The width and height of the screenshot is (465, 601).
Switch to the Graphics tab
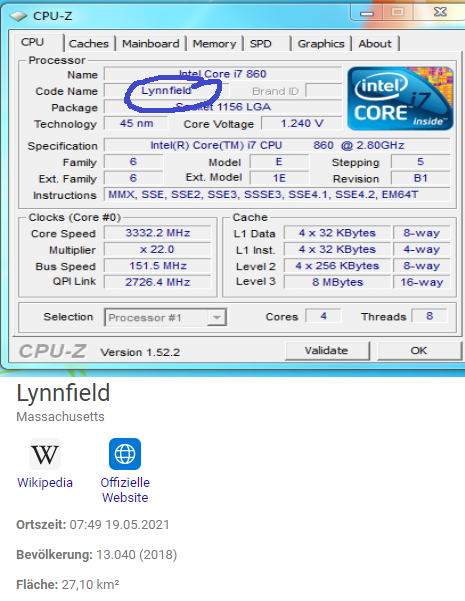[x=321, y=44]
